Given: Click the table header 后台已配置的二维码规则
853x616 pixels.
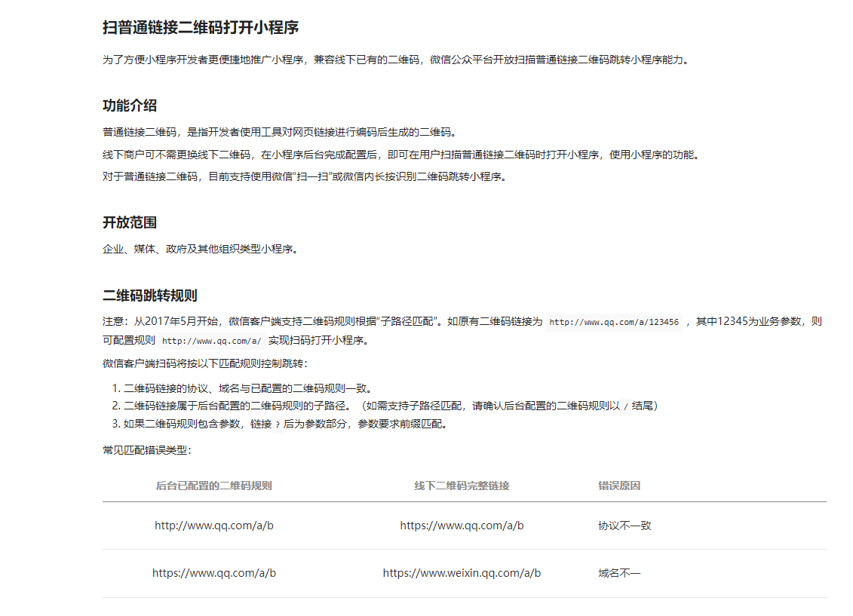Looking at the screenshot, I should tap(213, 486).
